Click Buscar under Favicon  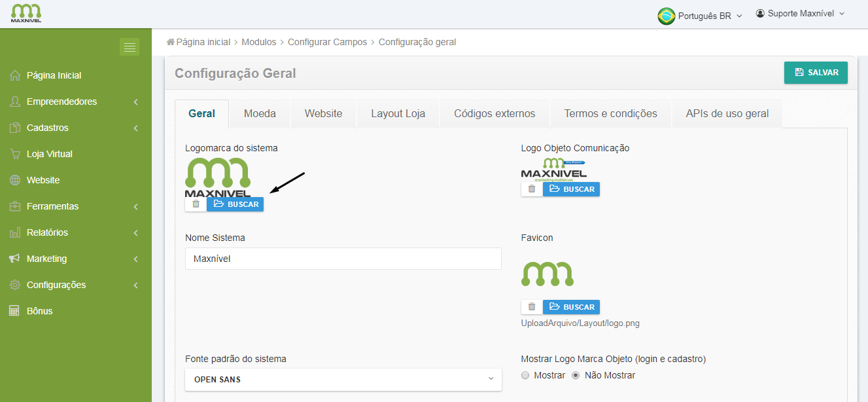pyautogui.click(x=571, y=307)
